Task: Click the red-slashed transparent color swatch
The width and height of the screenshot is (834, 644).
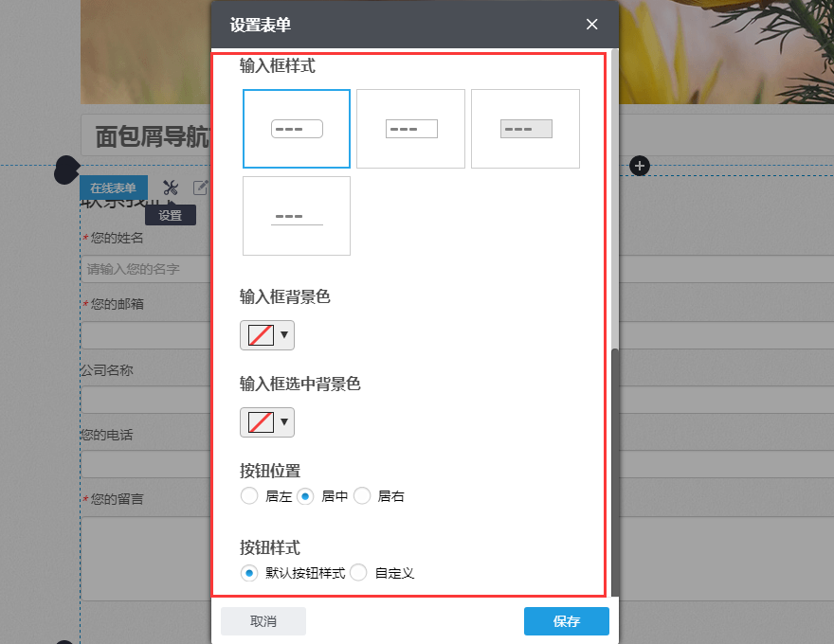Action: (261, 334)
